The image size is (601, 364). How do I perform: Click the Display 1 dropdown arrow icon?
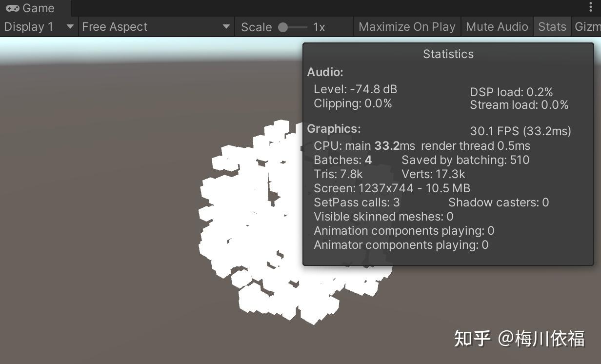[70, 27]
